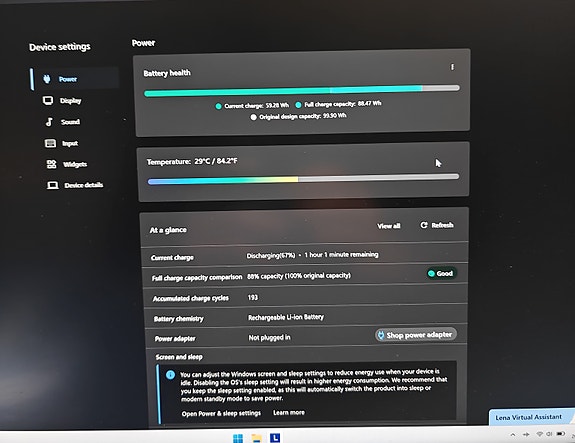Screen dimensions: 575x443
Task: Select the Power plug icon in sidebar
Action: point(47,78)
